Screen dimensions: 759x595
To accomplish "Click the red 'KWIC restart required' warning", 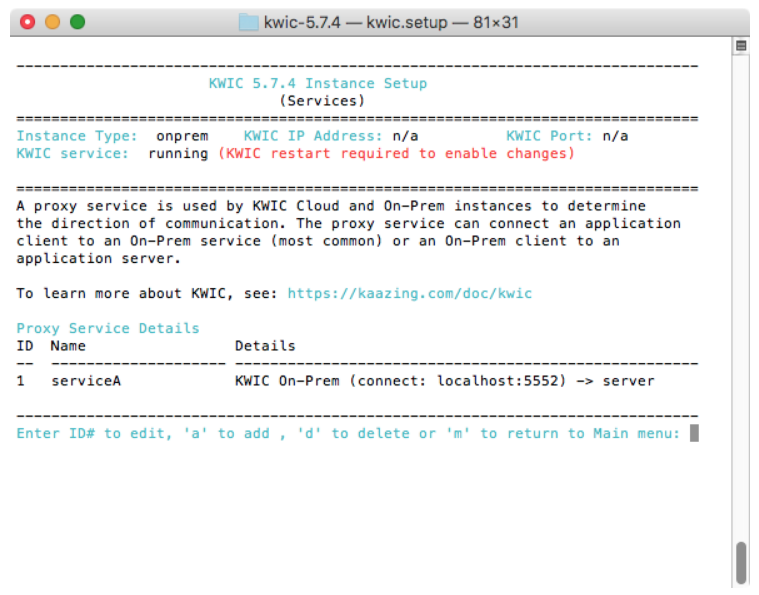I will pyautogui.click(x=396, y=153).
